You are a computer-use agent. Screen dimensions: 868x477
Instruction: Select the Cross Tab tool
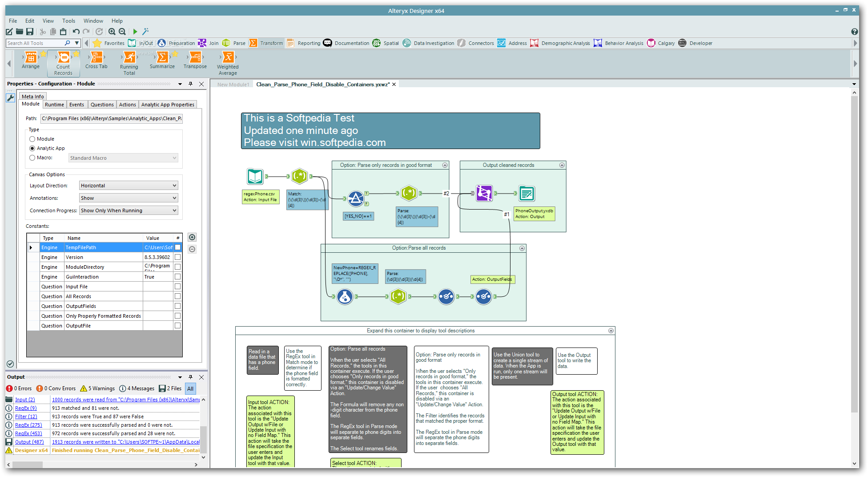(96, 60)
